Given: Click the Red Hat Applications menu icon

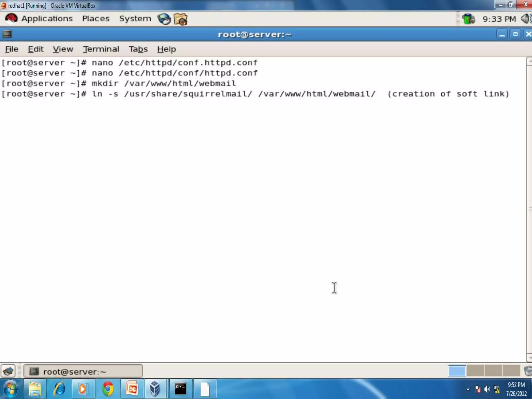Looking at the screenshot, I should [x=11, y=19].
